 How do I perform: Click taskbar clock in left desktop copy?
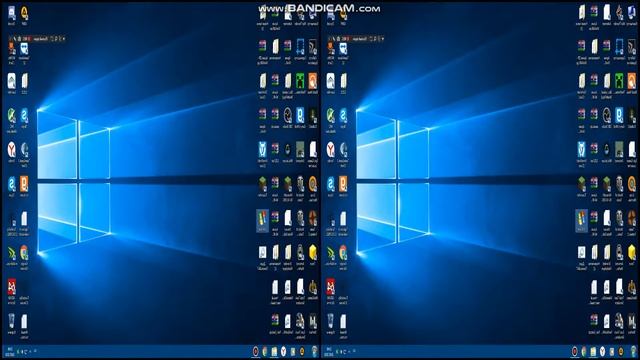[x=10, y=352]
